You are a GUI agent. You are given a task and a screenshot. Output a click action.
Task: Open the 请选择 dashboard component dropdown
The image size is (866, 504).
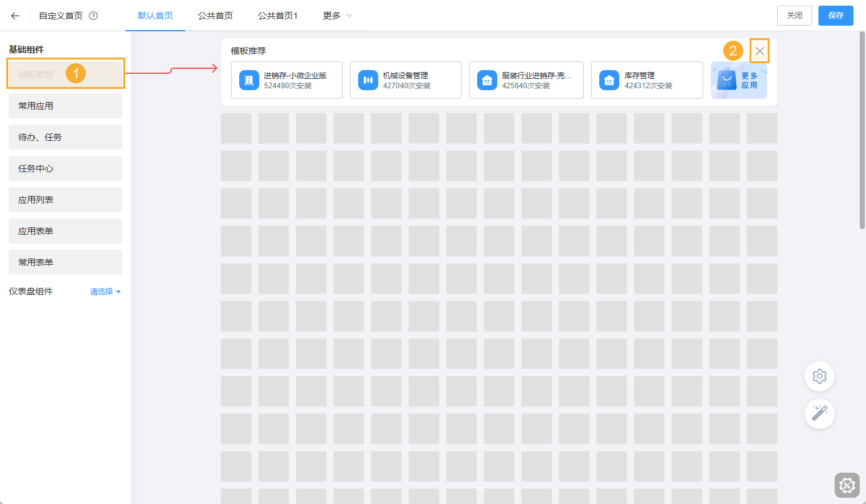105,292
